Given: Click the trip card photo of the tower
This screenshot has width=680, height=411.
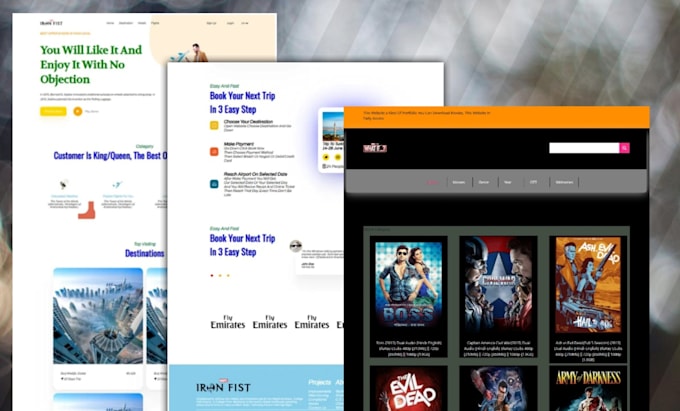Looking at the screenshot, I should tap(333, 126).
